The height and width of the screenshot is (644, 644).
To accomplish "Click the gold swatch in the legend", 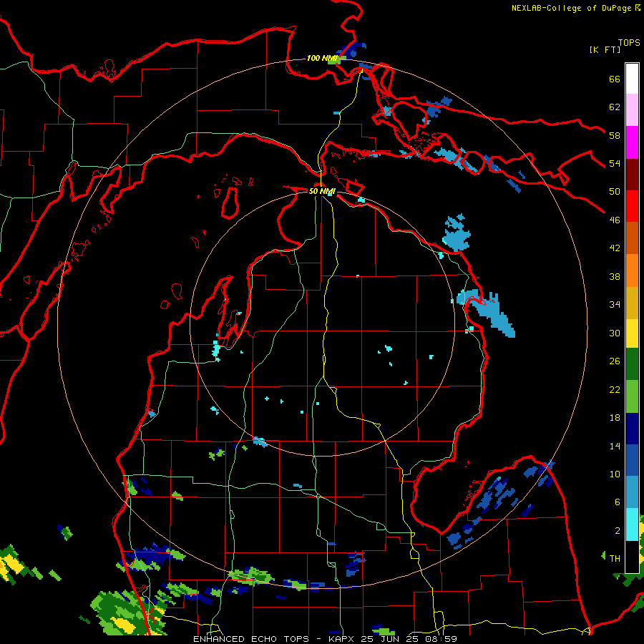I will [x=632, y=303].
